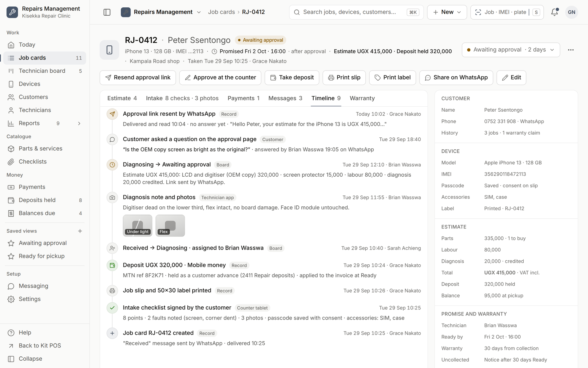Select Ready for pickup saved view

click(x=45, y=256)
